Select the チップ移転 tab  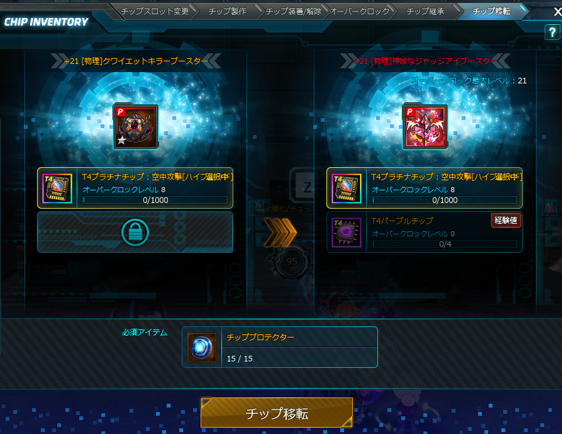pyautogui.click(x=491, y=11)
